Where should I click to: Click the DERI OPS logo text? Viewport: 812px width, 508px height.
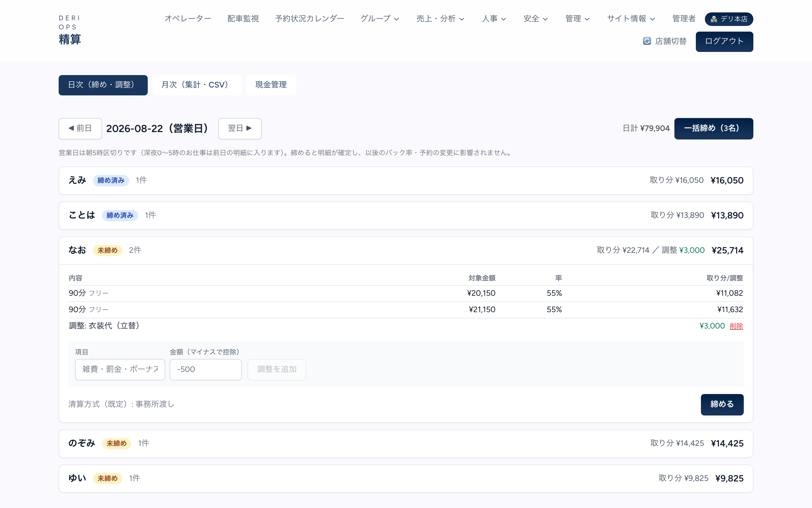(69, 23)
